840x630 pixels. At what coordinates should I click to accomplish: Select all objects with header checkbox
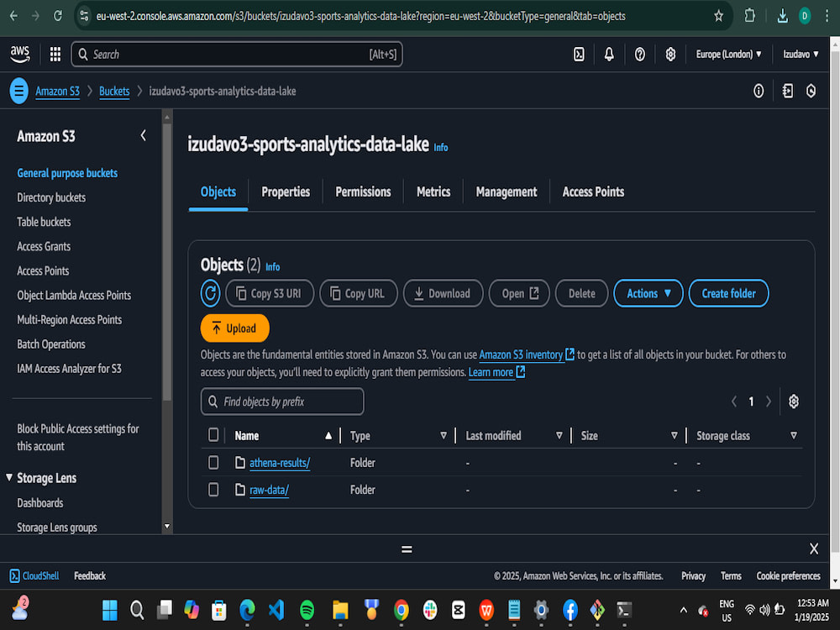213,434
